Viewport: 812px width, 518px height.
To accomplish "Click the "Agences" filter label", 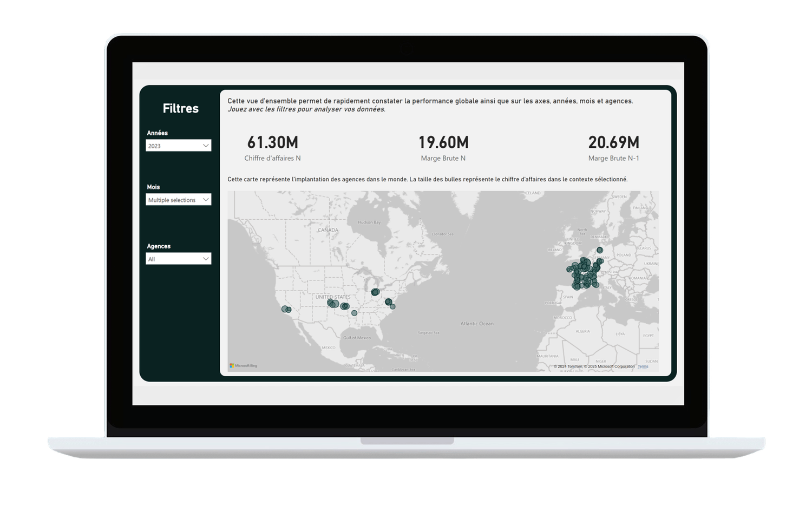I will click(x=159, y=246).
